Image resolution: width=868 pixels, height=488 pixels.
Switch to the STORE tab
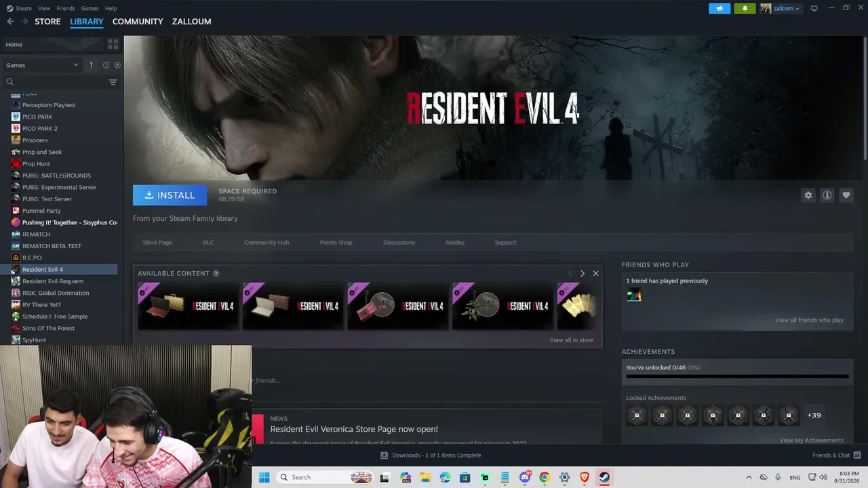click(47, 22)
